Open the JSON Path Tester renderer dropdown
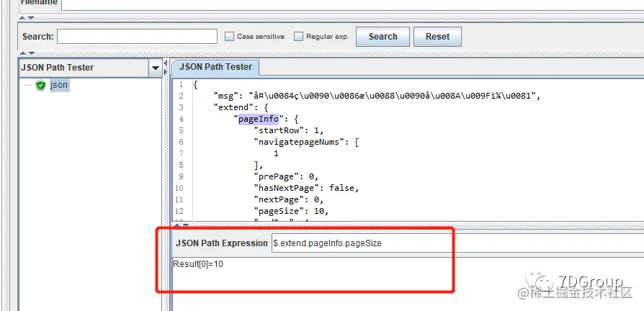644x311 pixels. tap(156, 68)
